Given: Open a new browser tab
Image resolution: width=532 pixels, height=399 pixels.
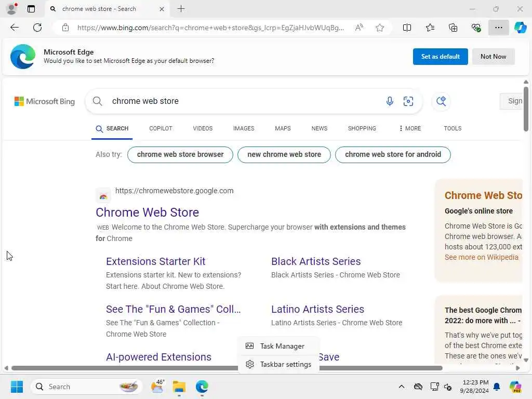Looking at the screenshot, I should pyautogui.click(x=181, y=9).
